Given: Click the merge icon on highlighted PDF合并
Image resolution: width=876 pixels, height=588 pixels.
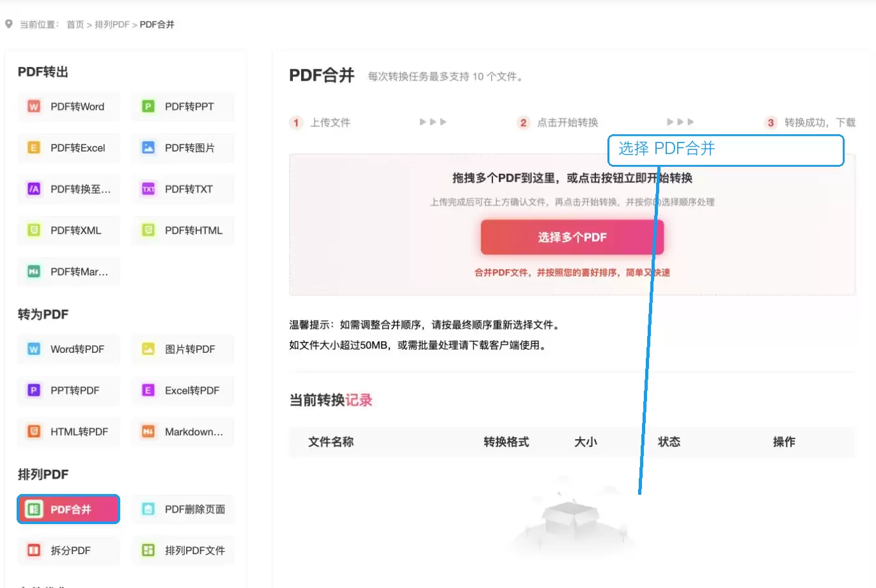Looking at the screenshot, I should pos(34,509).
